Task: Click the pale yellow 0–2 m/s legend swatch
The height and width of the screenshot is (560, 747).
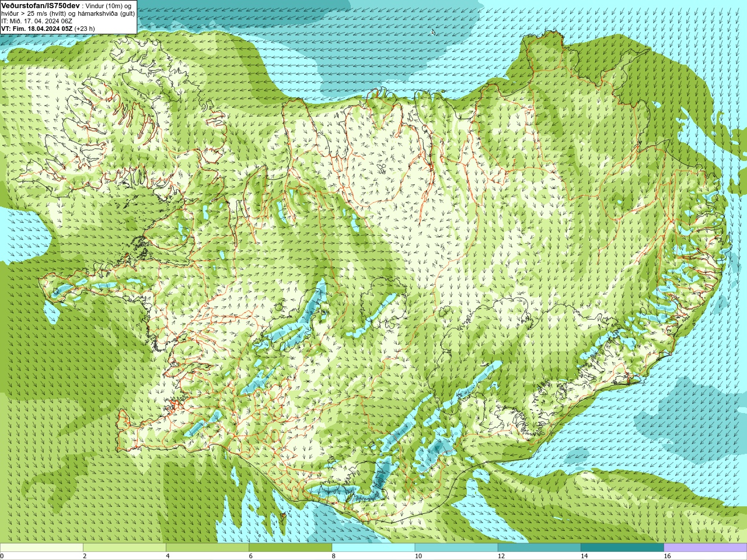Action: tap(41, 548)
